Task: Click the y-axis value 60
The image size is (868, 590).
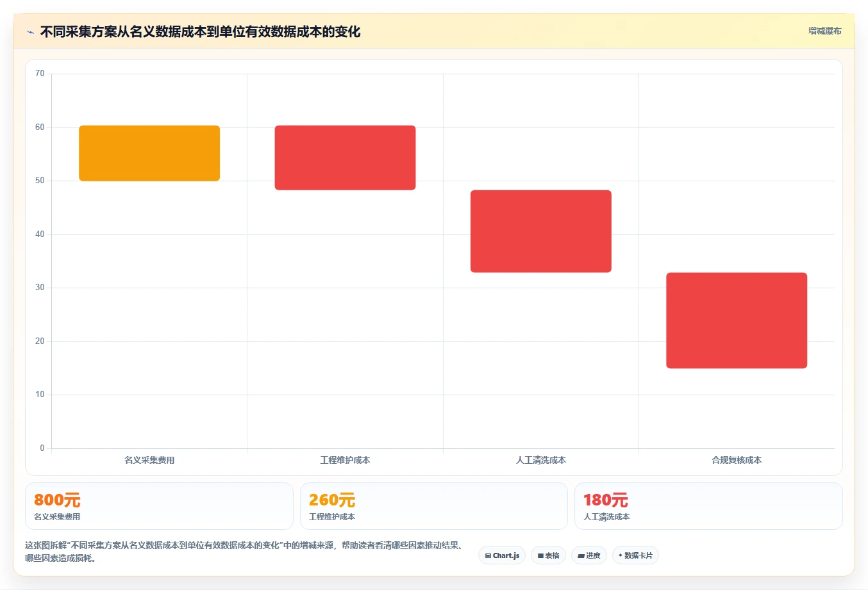Action: click(40, 127)
